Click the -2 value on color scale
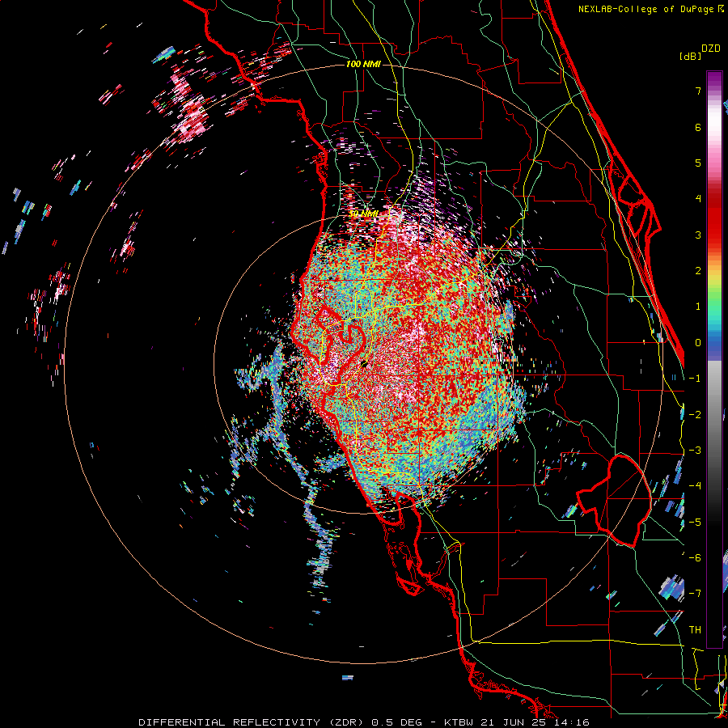Screen dimensions: 728x728 point(695,415)
